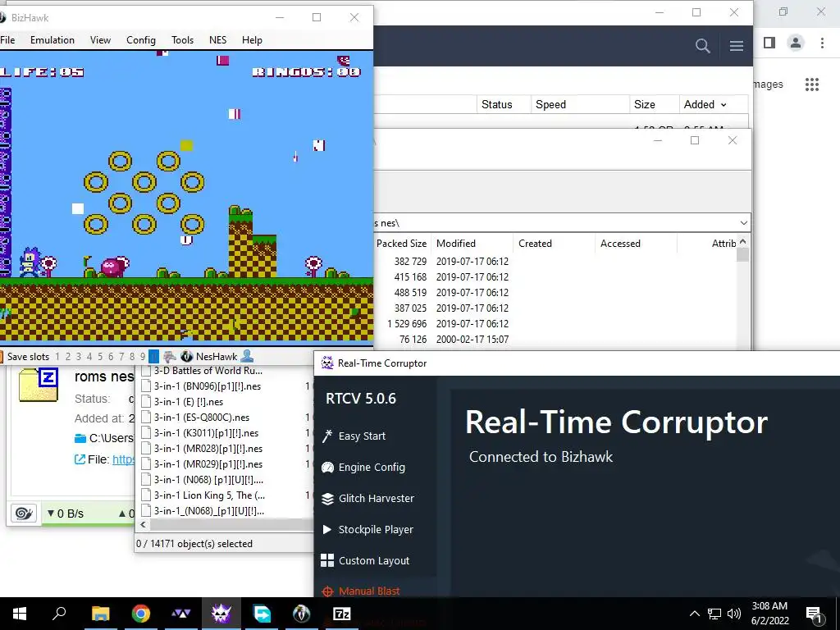Image resolution: width=840 pixels, height=630 pixels.
Task: Open 7-Zip from the taskbar
Action: pos(342,614)
